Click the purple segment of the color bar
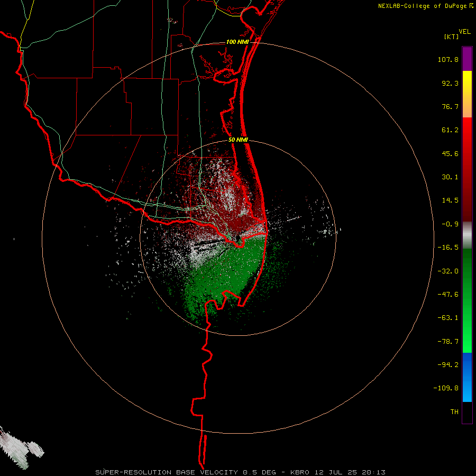 pyautogui.click(x=467, y=59)
